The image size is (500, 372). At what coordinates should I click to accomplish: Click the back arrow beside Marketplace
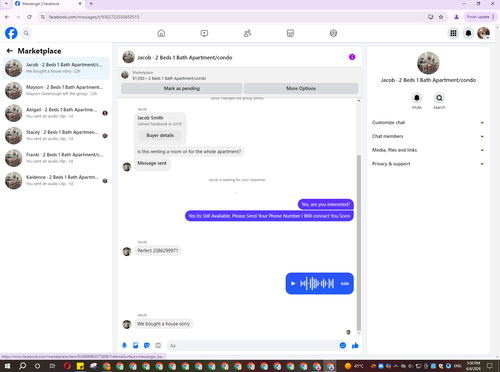coord(10,51)
